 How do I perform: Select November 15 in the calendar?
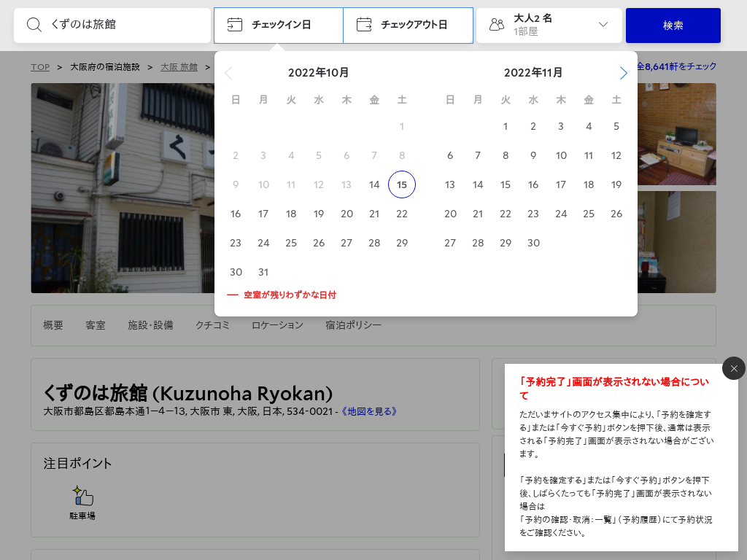506,184
